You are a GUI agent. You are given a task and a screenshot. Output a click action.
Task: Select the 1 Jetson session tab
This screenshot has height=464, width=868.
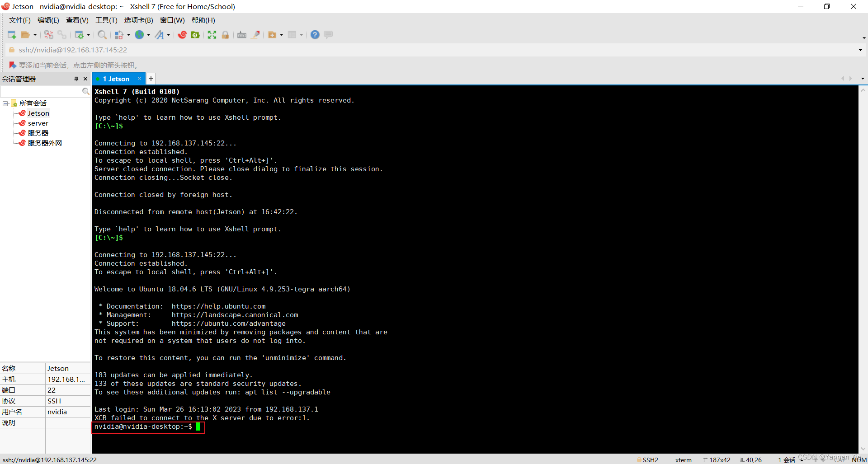click(117, 79)
